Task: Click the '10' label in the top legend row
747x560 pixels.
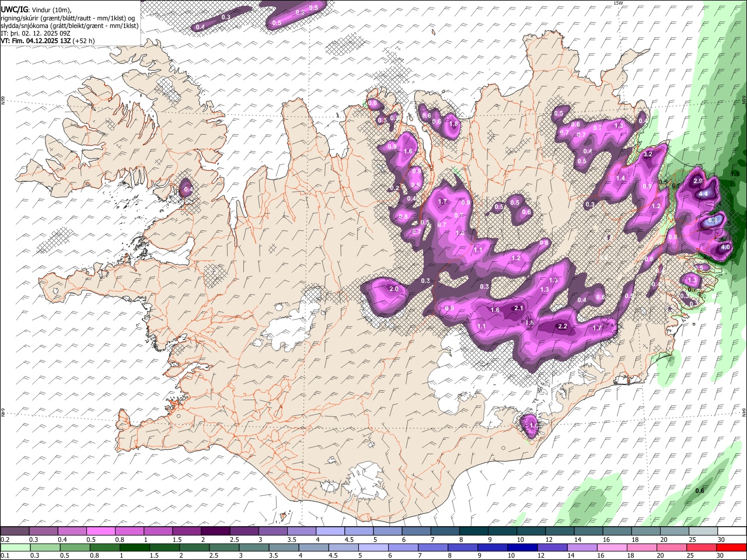Action: coord(520,540)
